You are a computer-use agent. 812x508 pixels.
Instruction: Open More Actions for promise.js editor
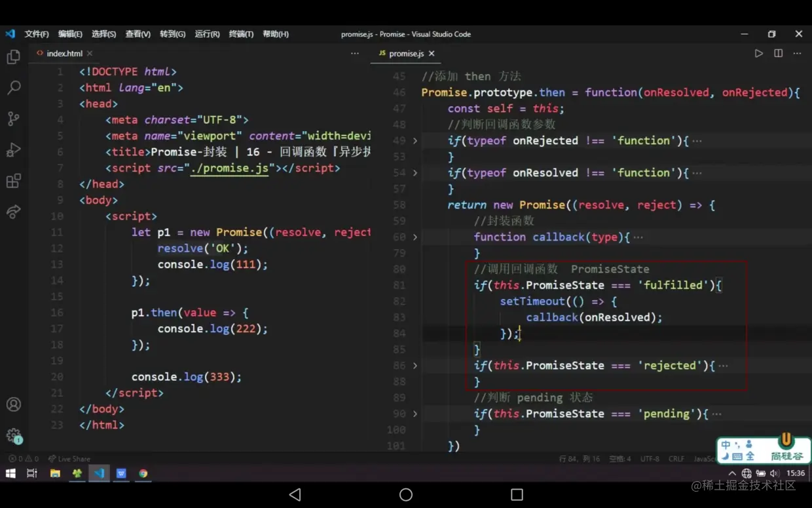pos(798,54)
